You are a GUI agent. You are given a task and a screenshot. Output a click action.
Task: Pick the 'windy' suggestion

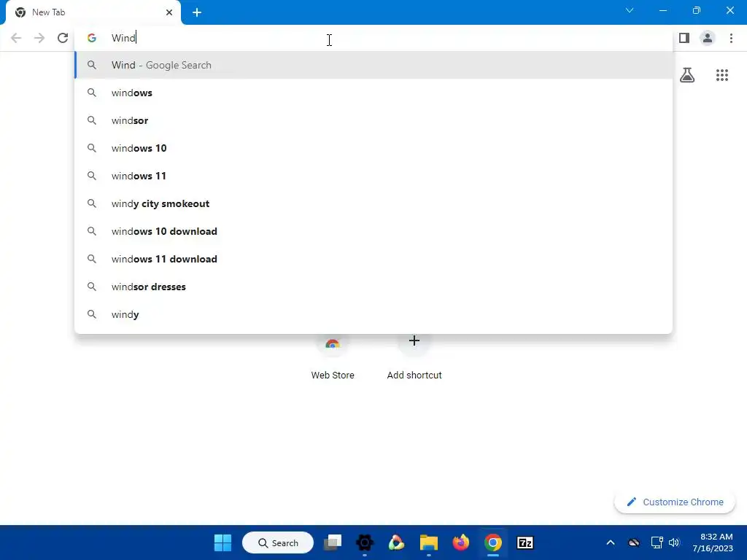373,314
